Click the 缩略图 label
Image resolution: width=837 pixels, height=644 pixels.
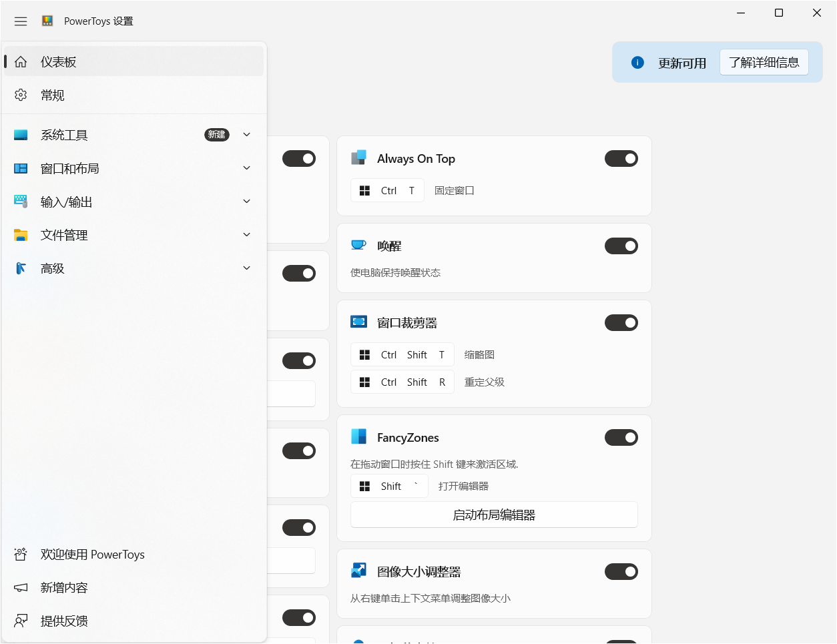pos(479,355)
